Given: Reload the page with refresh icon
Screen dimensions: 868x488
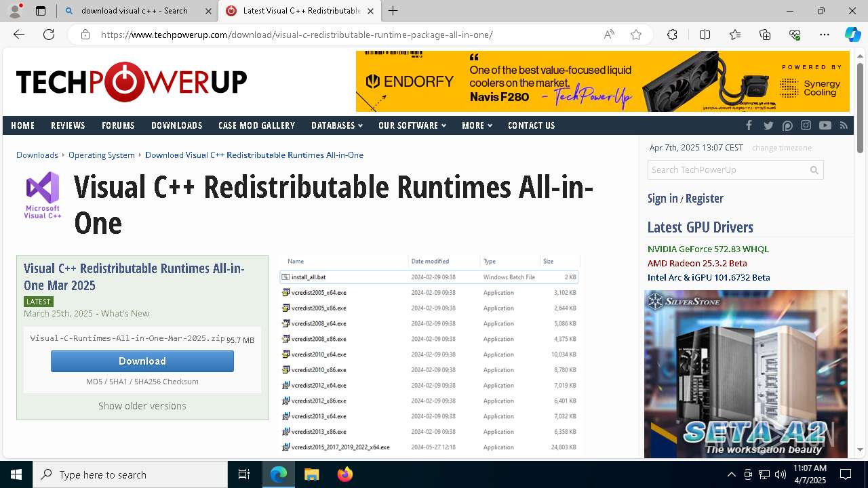Looking at the screenshot, I should pyautogui.click(x=49, y=35).
